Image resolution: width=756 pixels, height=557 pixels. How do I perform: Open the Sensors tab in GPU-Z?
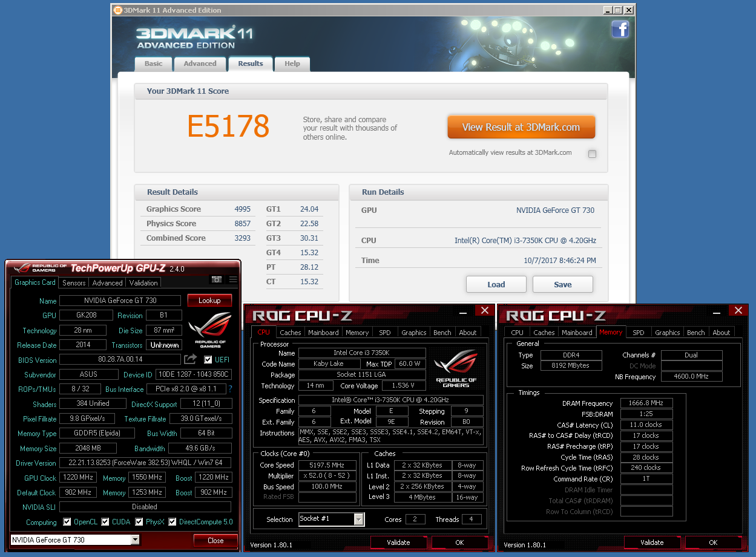pos(74,282)
